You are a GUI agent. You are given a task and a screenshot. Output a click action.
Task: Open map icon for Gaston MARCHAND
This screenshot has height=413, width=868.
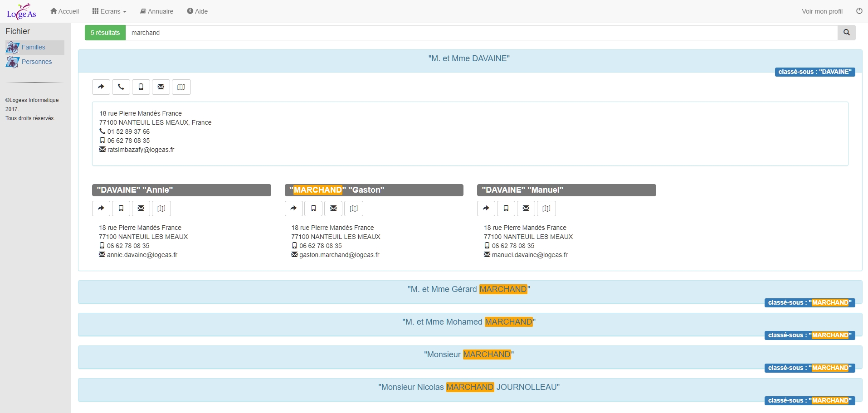354,209
